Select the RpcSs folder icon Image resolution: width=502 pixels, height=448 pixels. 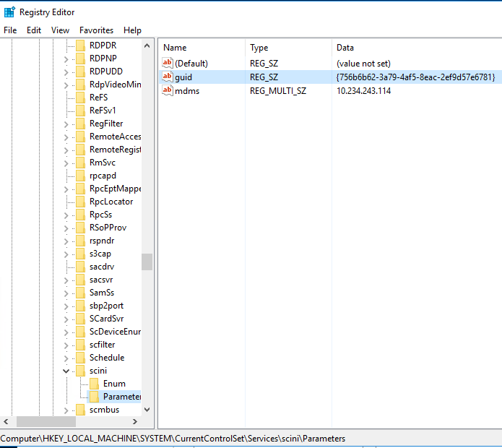(81, 215)
